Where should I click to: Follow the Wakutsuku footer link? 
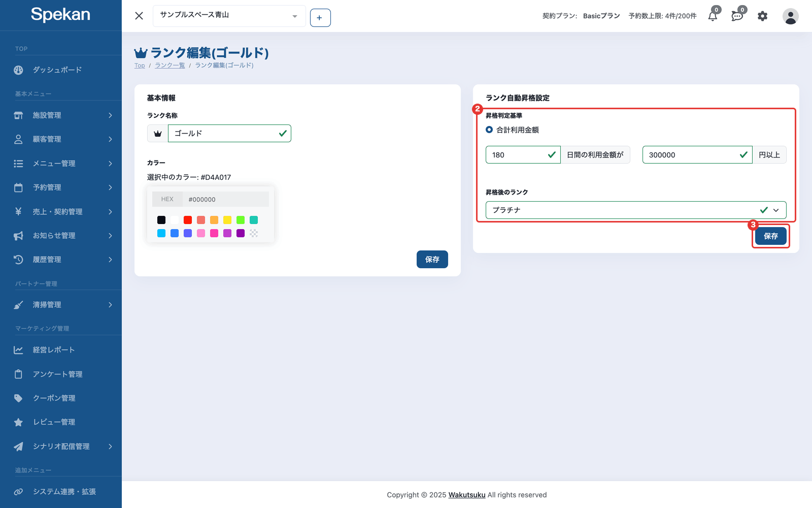[467, 495]
